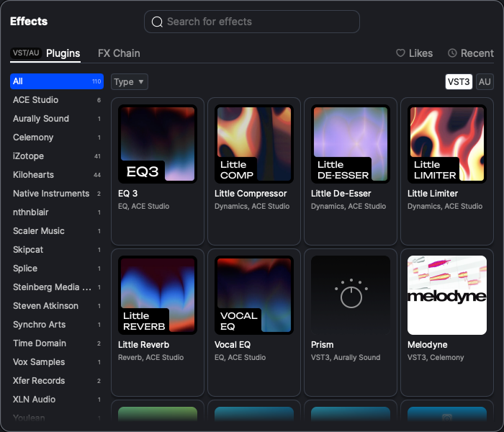
Task: Open the Type filter dropdown
Action: tap(129, 81)
